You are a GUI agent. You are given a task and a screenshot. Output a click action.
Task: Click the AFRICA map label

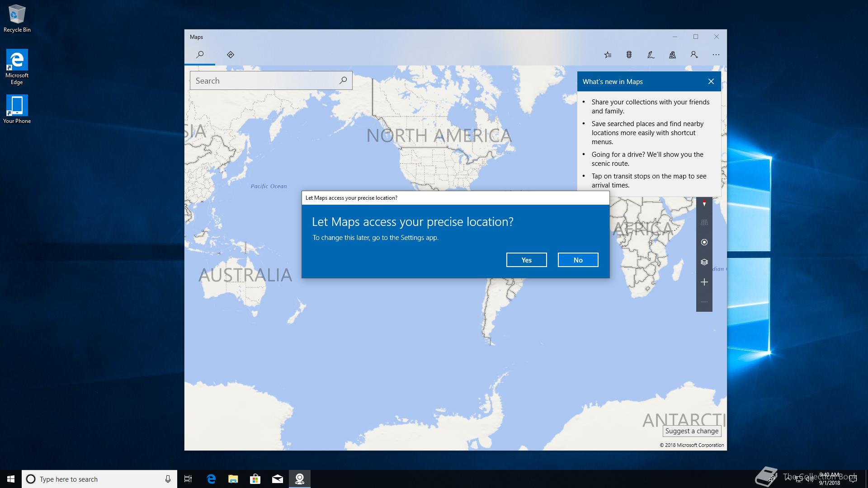click(642, 229)
